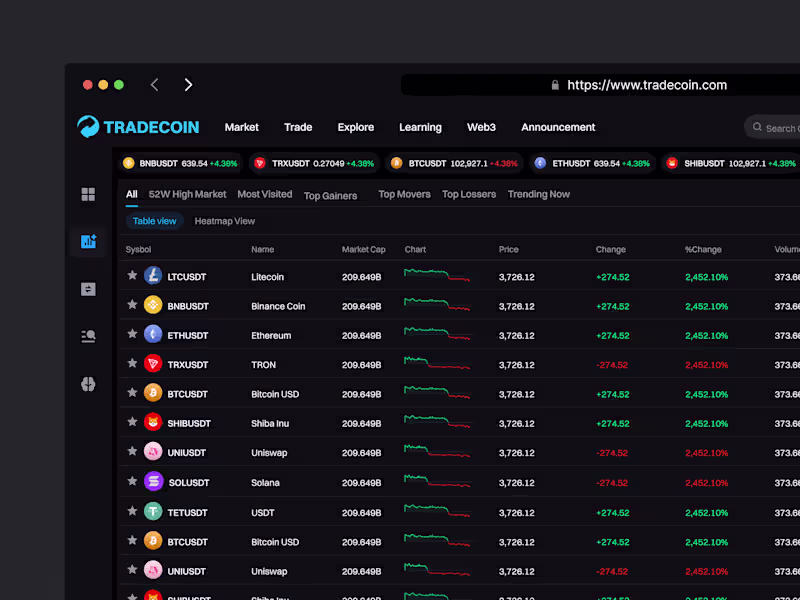800x600 pixels.
Task: Open the Learning menu
Action: (x=420, y=127)
